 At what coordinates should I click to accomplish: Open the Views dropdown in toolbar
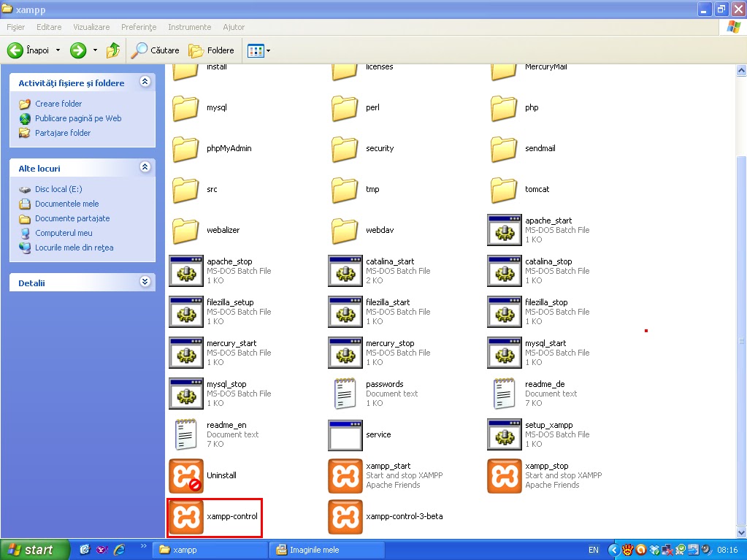pos(259,50)
